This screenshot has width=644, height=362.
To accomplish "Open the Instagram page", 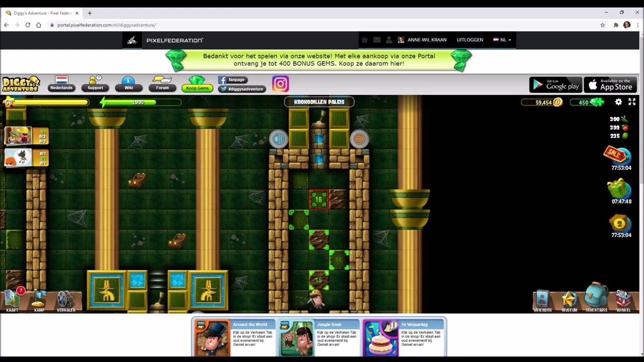I will pyautogui.click(x=280, y=84).
